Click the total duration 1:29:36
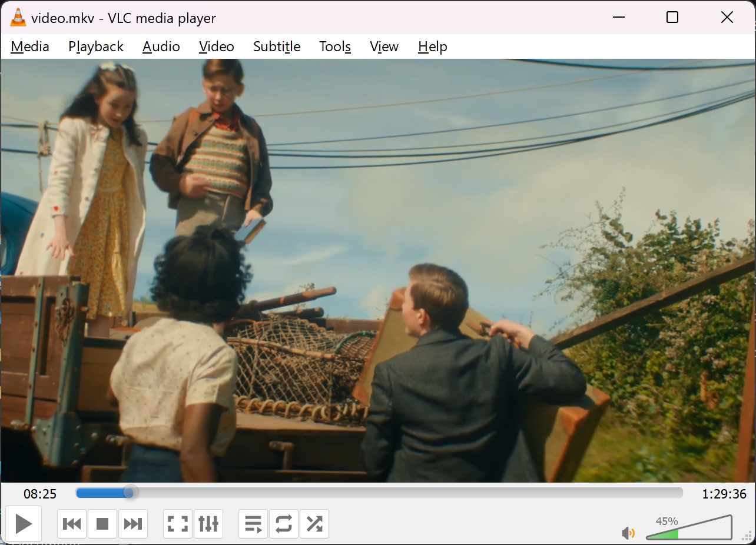The height and width of the screenshot is (545, 756). point(724,494)
